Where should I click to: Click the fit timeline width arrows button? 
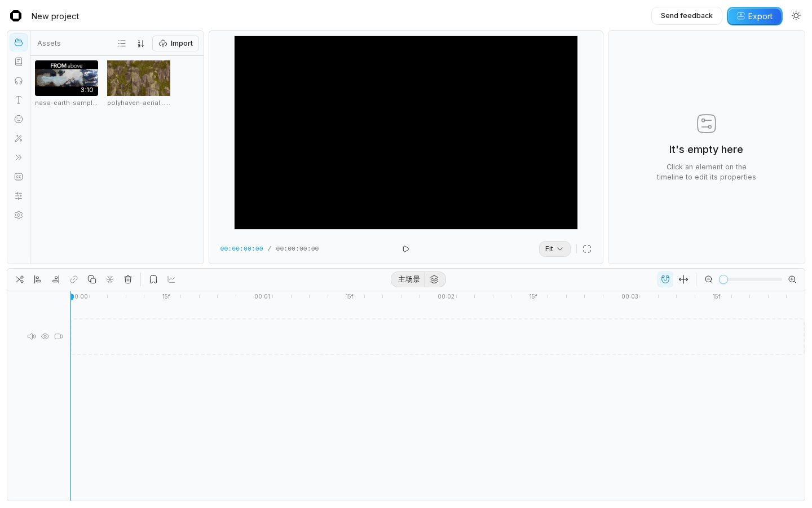pos(683,279)
